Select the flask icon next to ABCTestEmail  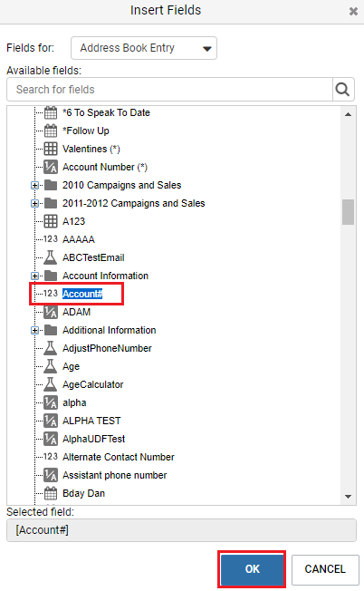coord(51,257)
